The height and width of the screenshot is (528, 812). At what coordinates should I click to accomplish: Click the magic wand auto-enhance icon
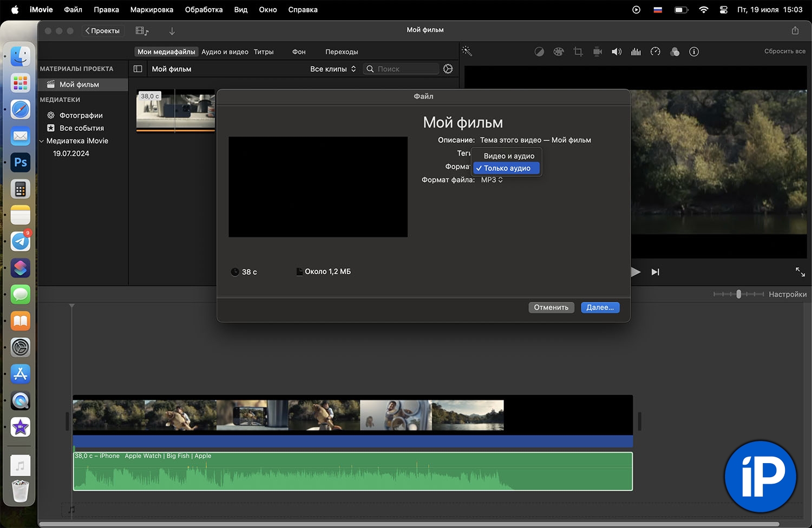[467, 51]
